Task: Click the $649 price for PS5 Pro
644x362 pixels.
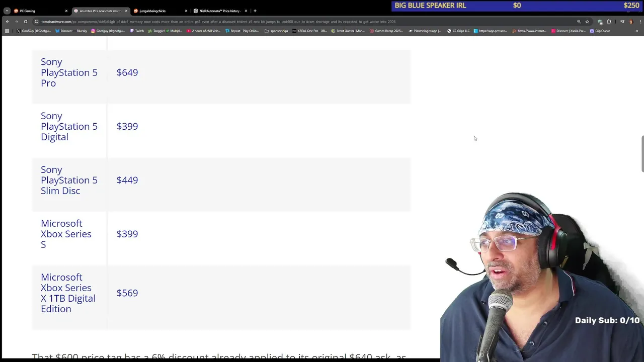Action: pos(127,72)
